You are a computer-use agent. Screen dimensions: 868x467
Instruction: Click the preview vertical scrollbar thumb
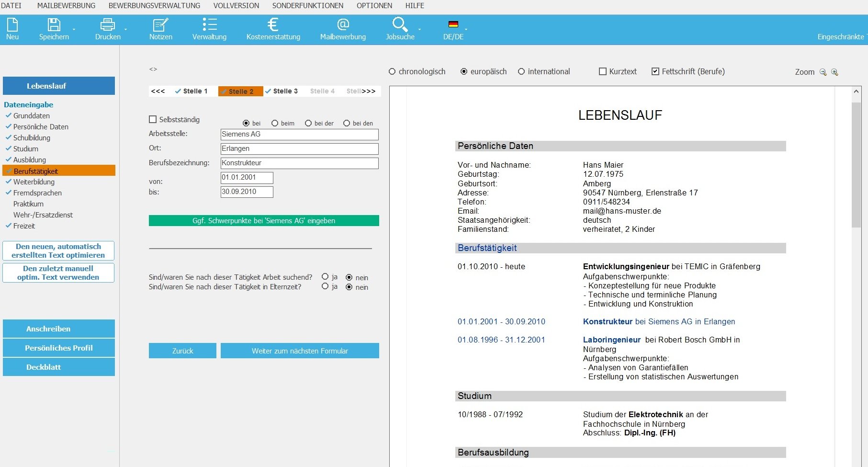pos(856,165)
